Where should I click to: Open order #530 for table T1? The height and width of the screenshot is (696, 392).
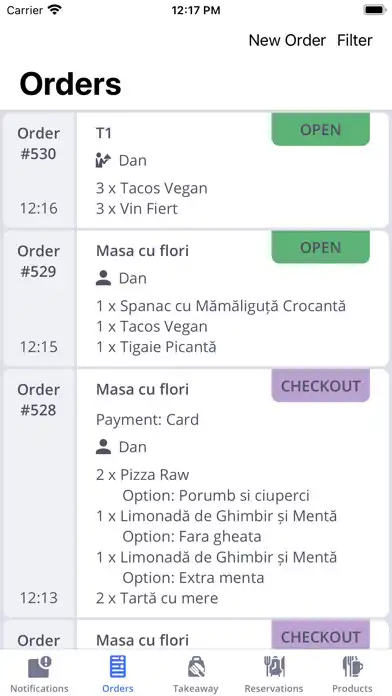click(x=233, y=170)
